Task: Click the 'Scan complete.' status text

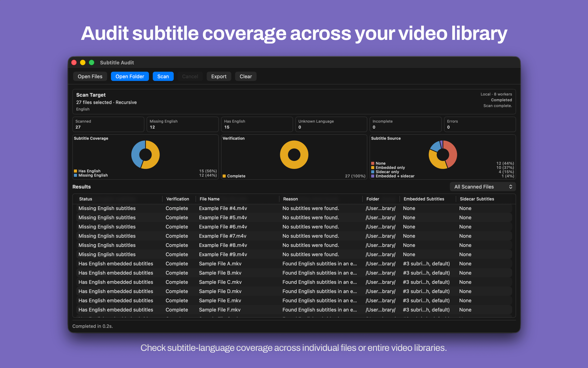Action: coord(497,106)
